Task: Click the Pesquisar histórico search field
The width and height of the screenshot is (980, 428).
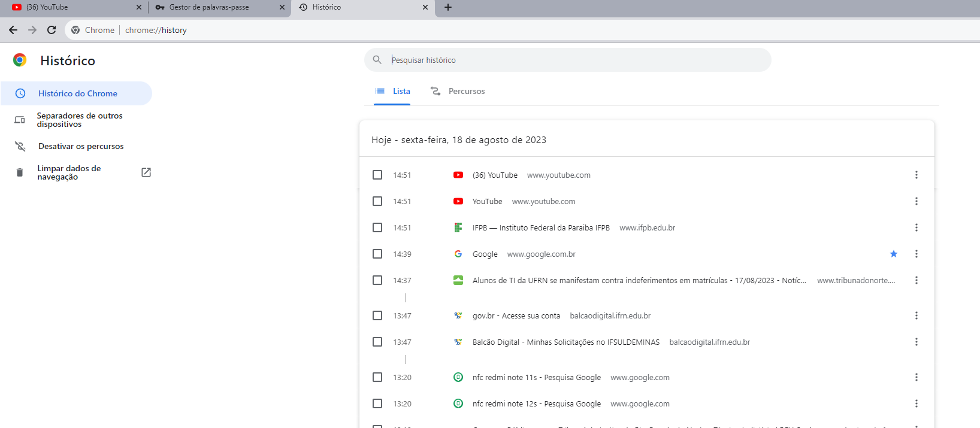Action: pos(567,60)
